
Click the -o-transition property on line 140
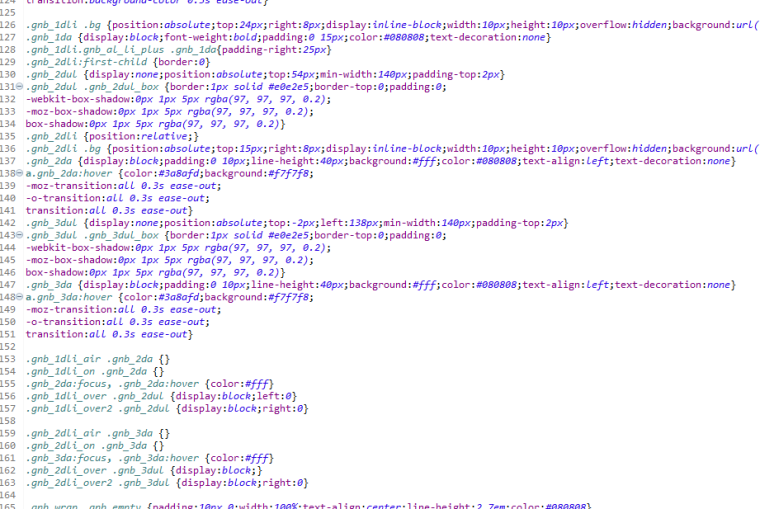tap(63, 198)
